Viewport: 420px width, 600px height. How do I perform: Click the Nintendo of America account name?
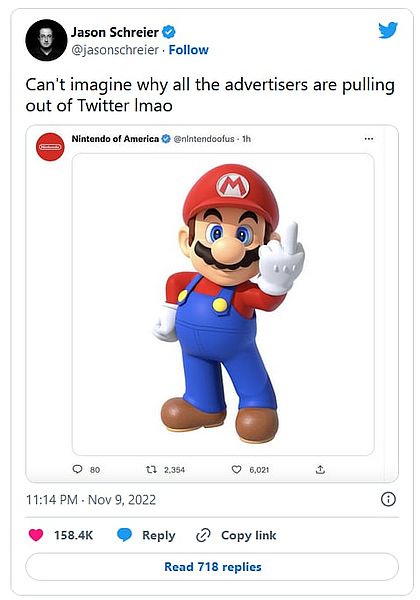click(115, 139)
